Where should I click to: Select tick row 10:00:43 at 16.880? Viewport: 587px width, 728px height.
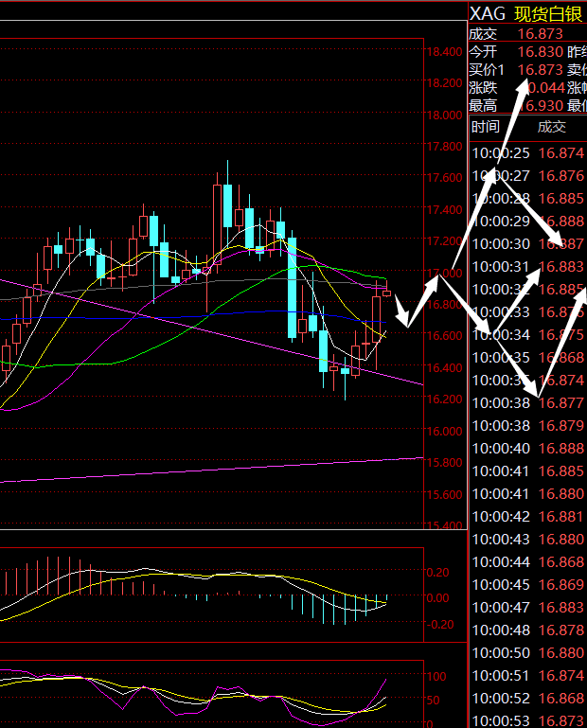tap(528, 540)
